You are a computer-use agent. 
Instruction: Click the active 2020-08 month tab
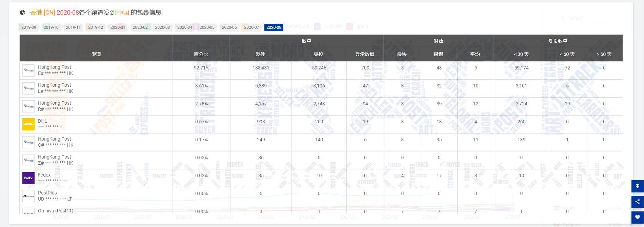pyautogui.click(x=274, y=27)
